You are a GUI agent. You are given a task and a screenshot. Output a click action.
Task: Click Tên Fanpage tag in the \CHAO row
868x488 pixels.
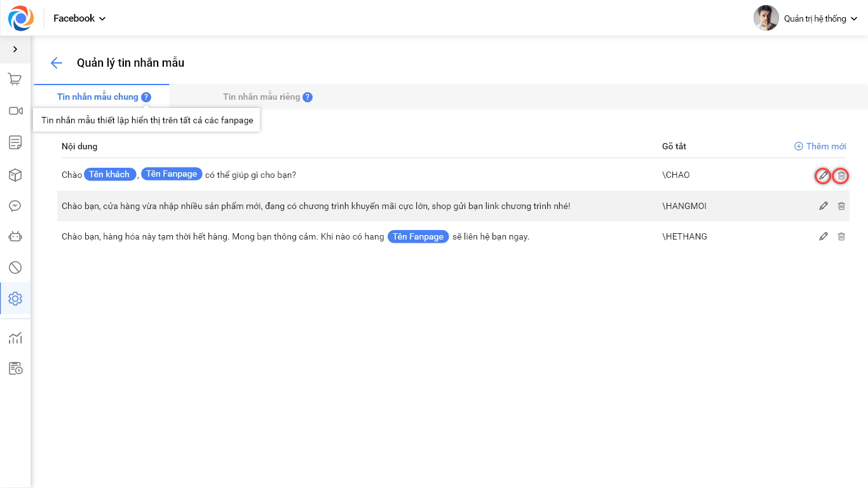172,174
